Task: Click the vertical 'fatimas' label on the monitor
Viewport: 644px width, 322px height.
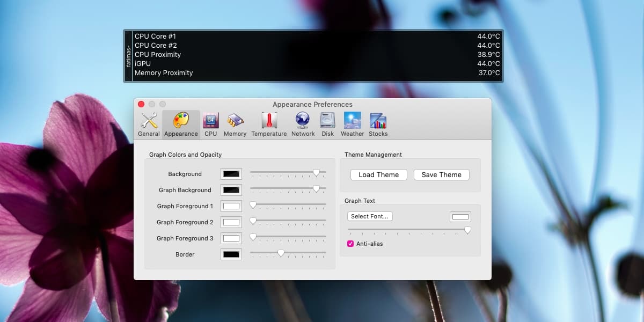Action: 128,55
